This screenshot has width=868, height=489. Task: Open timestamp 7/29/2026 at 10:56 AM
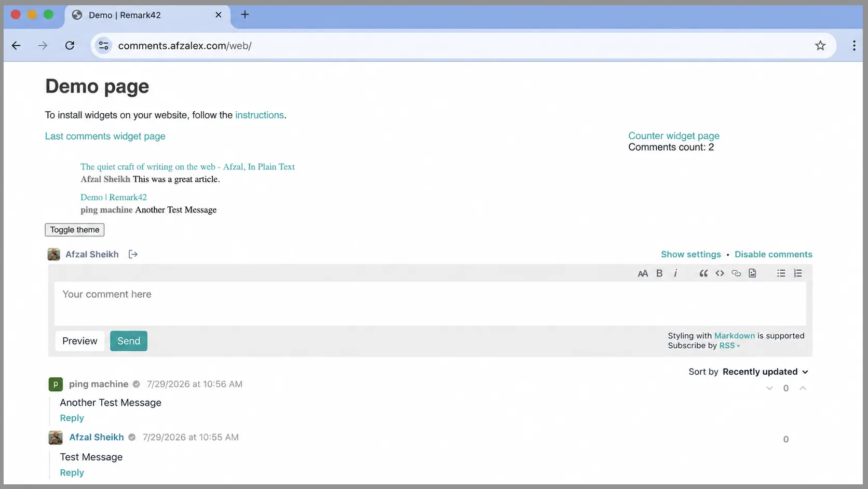click(195, 384)
